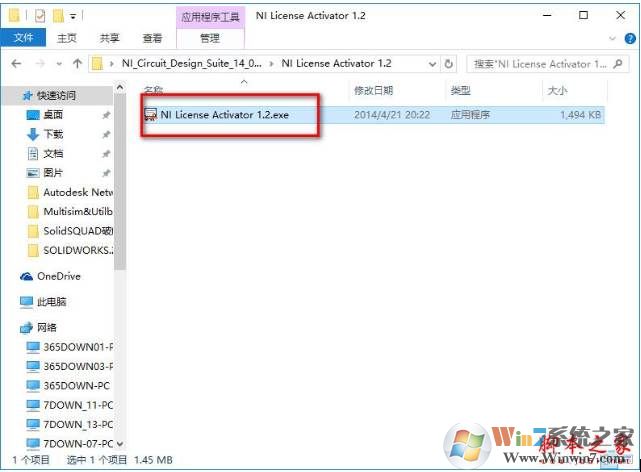Viewport: 641px width, 472px height.
Task: Open the 文件 menu
Action: [23, 38]
